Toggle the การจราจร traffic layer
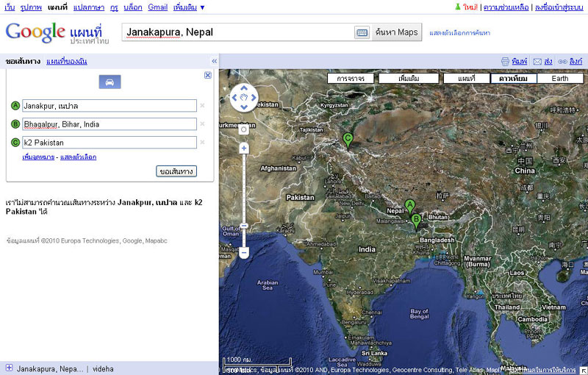The image size is (588, 375). [x=351, y=79]
